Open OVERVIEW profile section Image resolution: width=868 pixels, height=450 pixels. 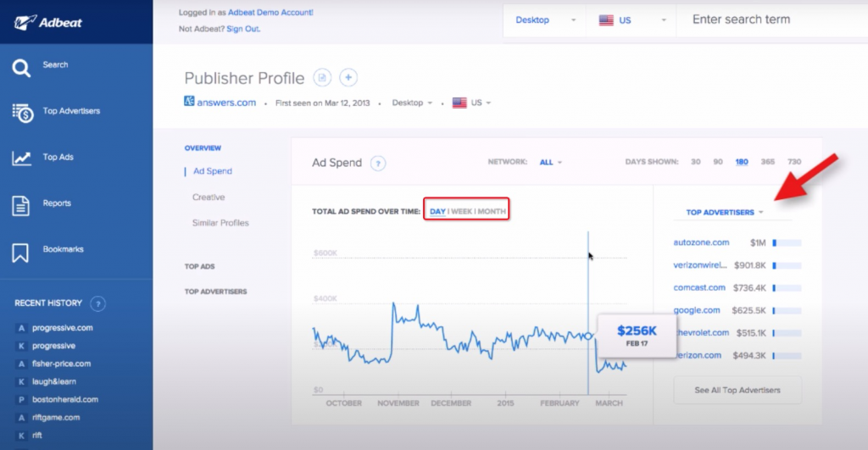pos(203,148)
